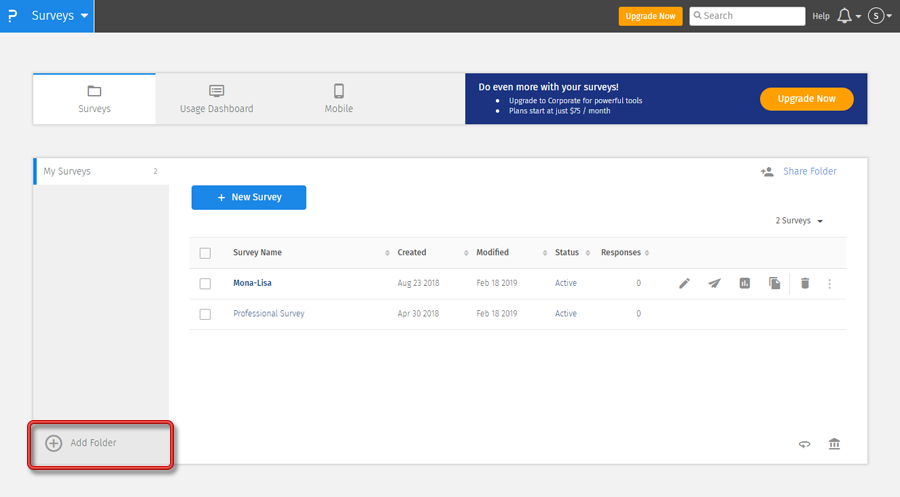900x497 pixels.
Task: Open the Surveys dropdown in top bar
Action: pyautogui.click(x=59, y=16)
